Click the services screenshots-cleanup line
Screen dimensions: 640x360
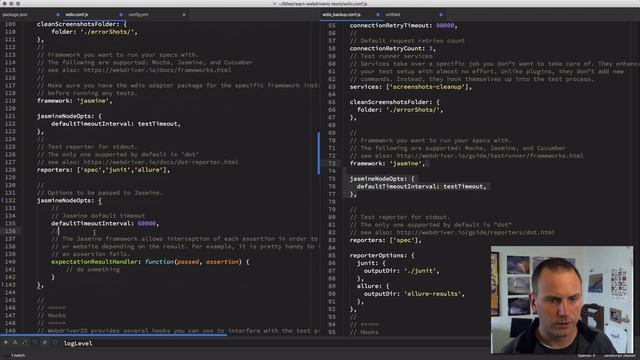(x=411, y=87)
